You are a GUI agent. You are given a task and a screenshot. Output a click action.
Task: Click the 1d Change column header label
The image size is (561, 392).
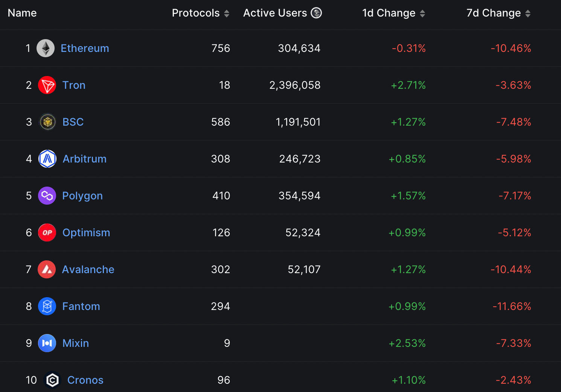pos(389,13)
